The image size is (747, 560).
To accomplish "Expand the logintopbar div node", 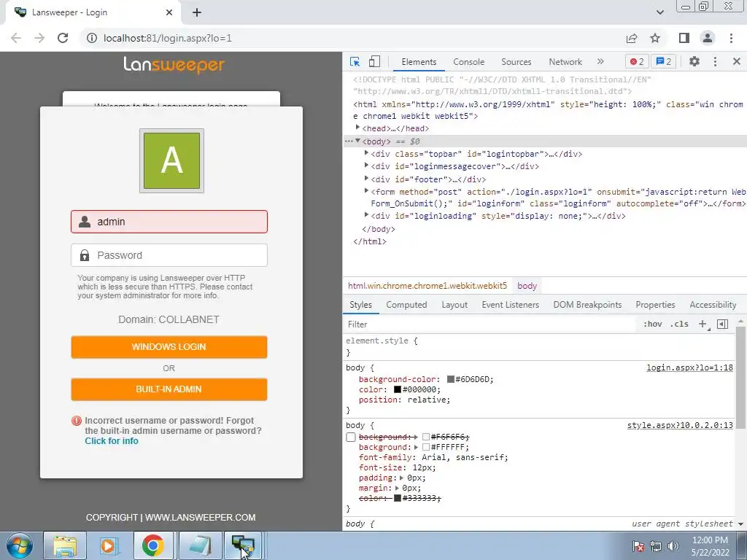I will click(x=366, y=153).
